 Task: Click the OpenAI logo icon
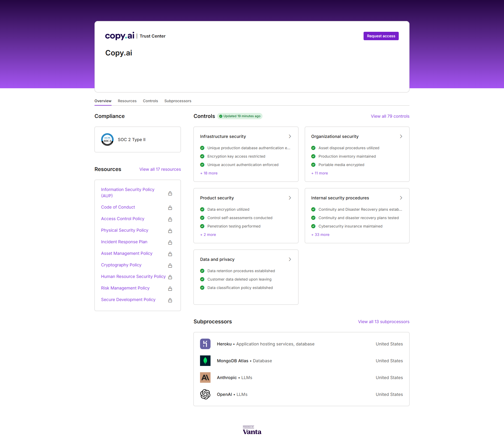[205, 394]
